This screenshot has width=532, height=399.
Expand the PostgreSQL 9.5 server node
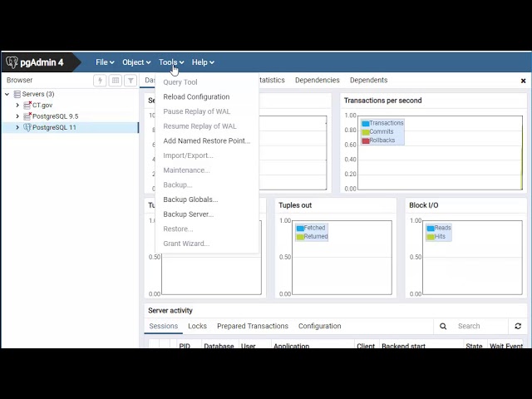click(17, 116)
